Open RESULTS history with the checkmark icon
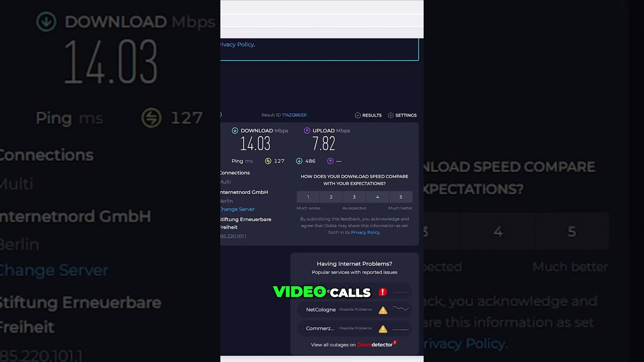Viewport: 644px width, 362px height. (x=368, y=115)
